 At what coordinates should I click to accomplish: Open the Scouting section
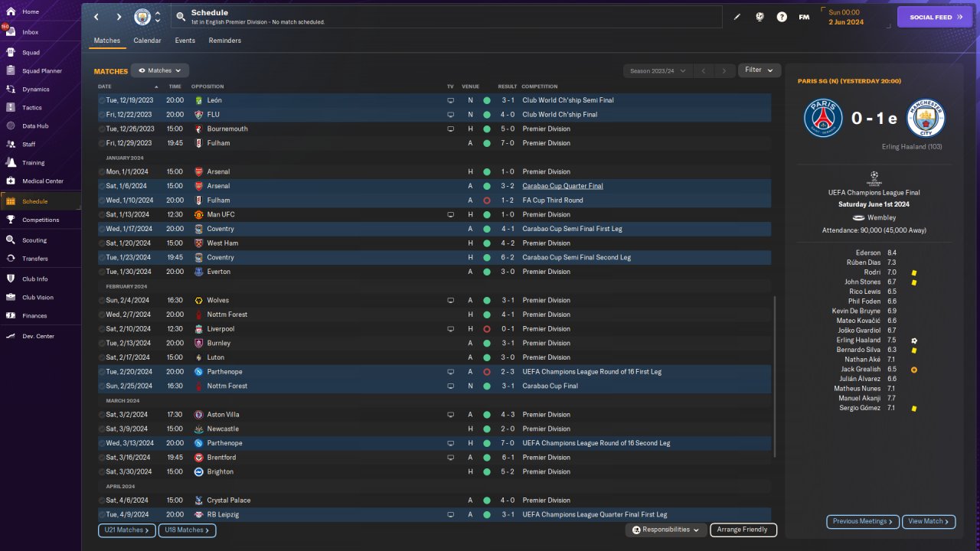click(34, 240)
